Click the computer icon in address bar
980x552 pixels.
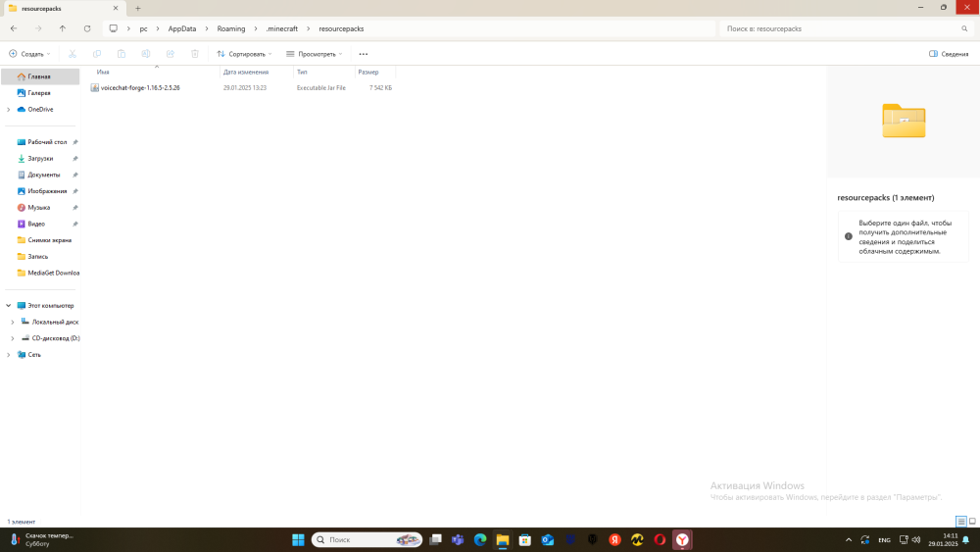[x=113, y=28]
